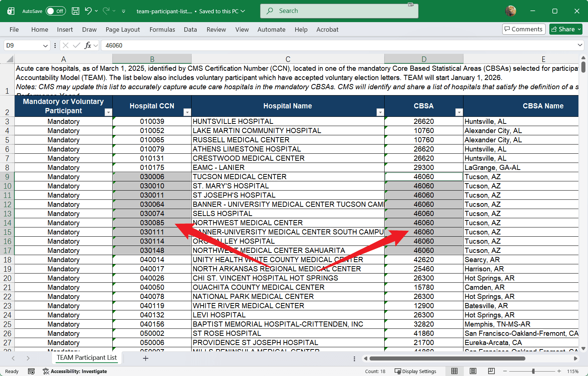
Task: Open the user account profile picture
Action: (x=511, y=11)
